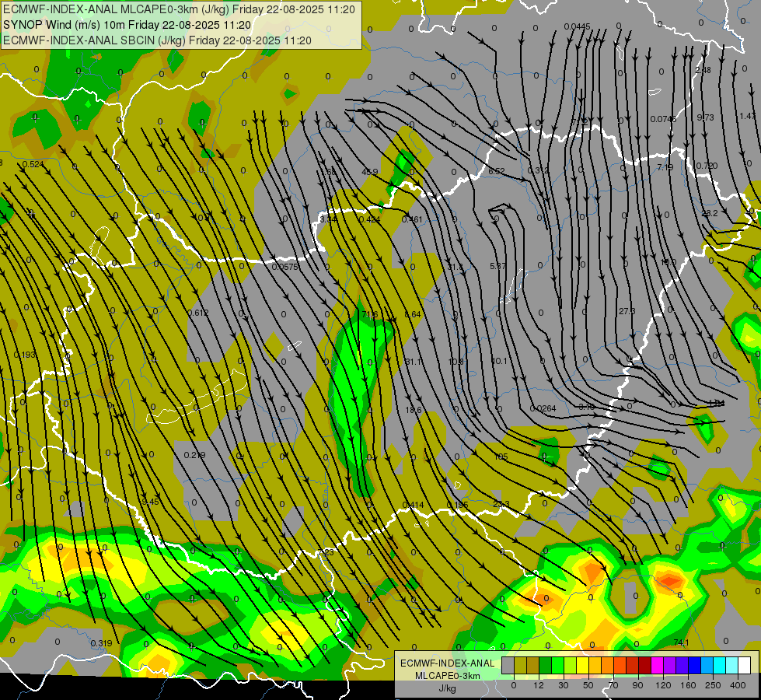Image resolution: width=761 pixels, height=700 pixels.
Task: Click the map value 2.48
Action: point(703,70)
